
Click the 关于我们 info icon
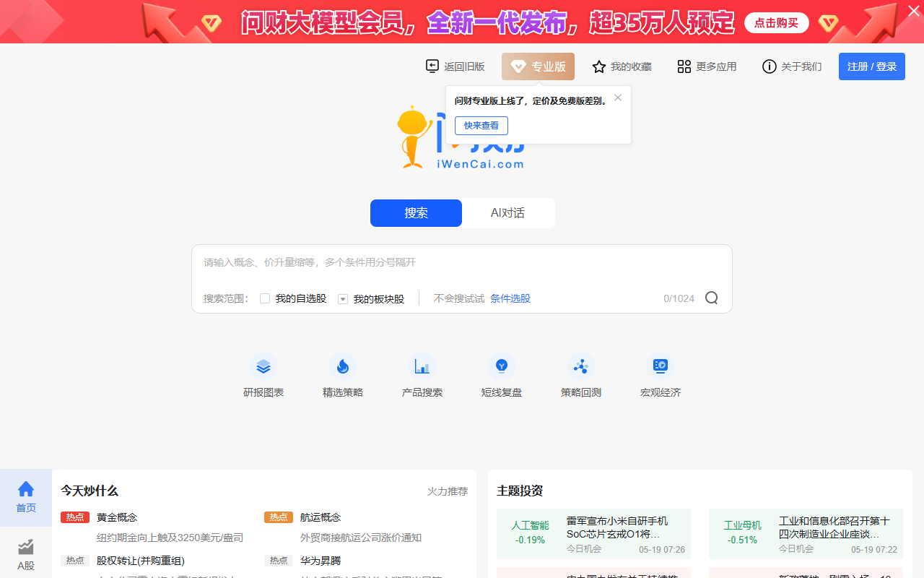coord(770,66)
